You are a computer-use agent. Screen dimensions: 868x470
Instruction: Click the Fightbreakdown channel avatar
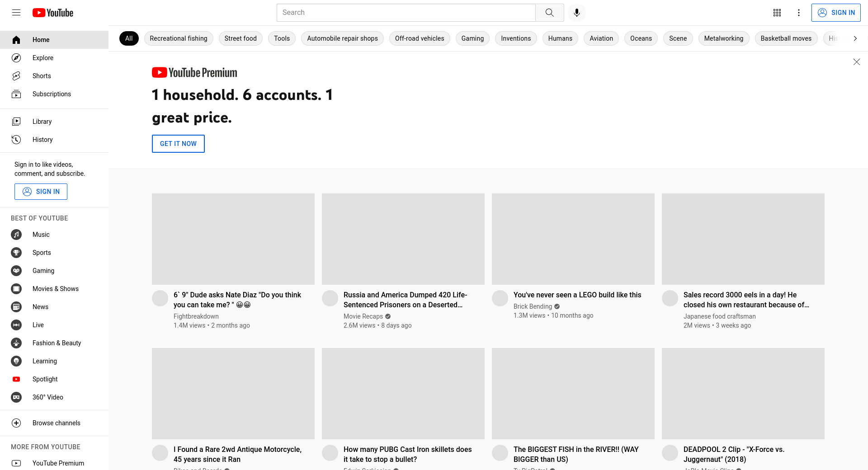160,298
